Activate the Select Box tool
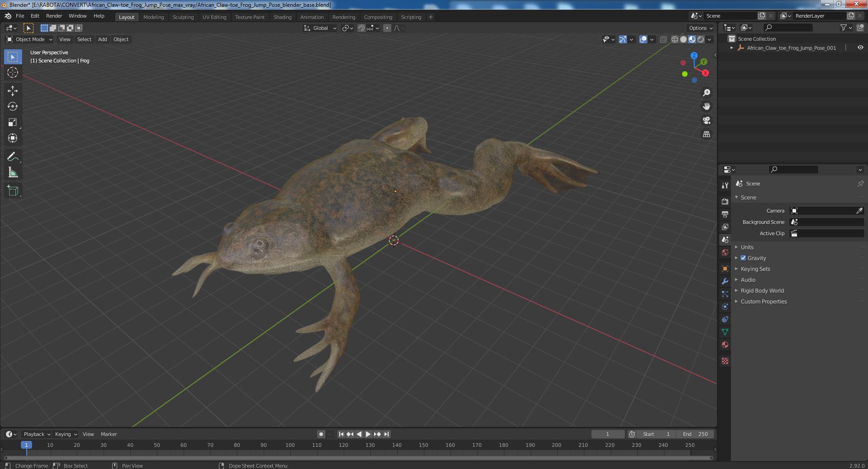Screen dimensions: 868x469 (13, 57)
